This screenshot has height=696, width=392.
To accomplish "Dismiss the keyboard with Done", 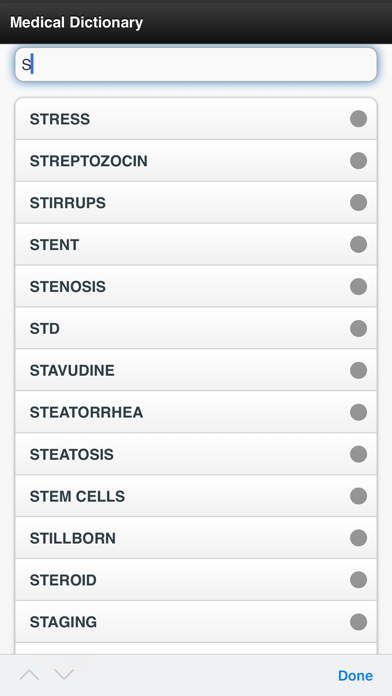I will 355,676.
